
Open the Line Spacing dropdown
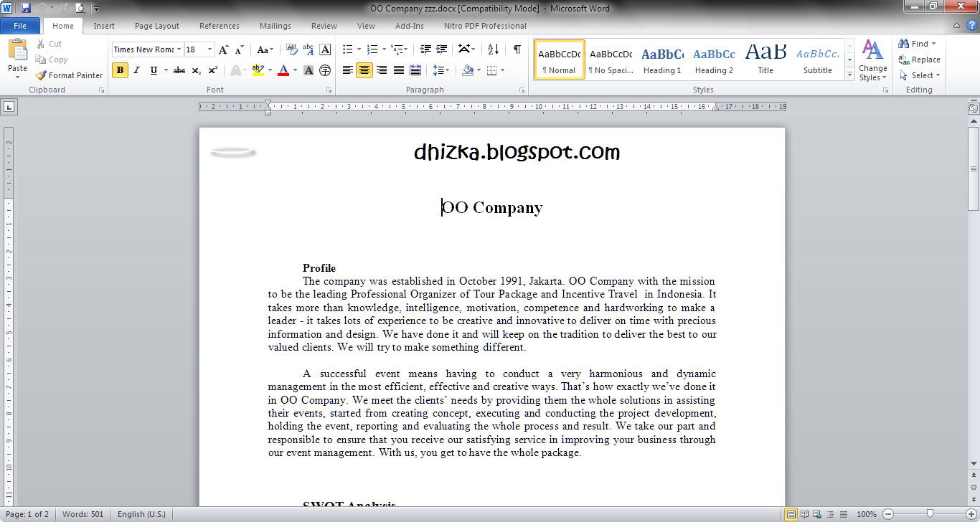click(x=442, y=70)
